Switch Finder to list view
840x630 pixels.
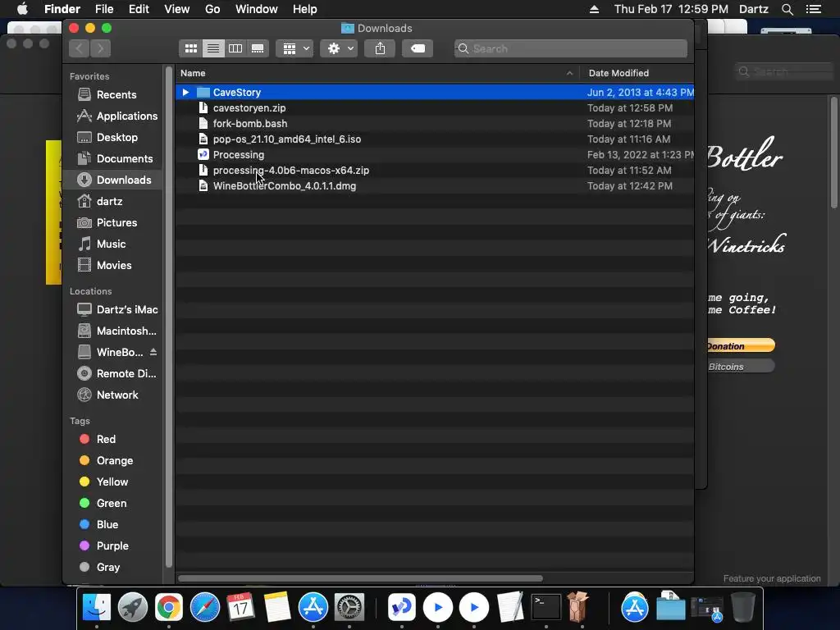[213, 48]
